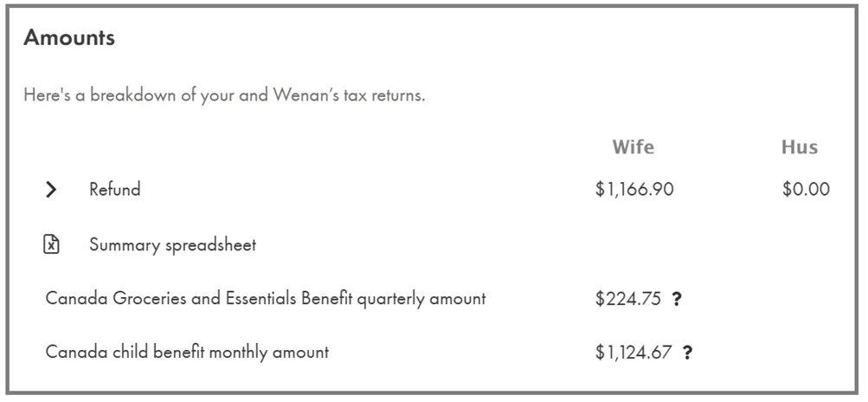The image size is (868, 402).
Task: Click the Canada child benefit monthly amount label
Action: pos(187,353)
